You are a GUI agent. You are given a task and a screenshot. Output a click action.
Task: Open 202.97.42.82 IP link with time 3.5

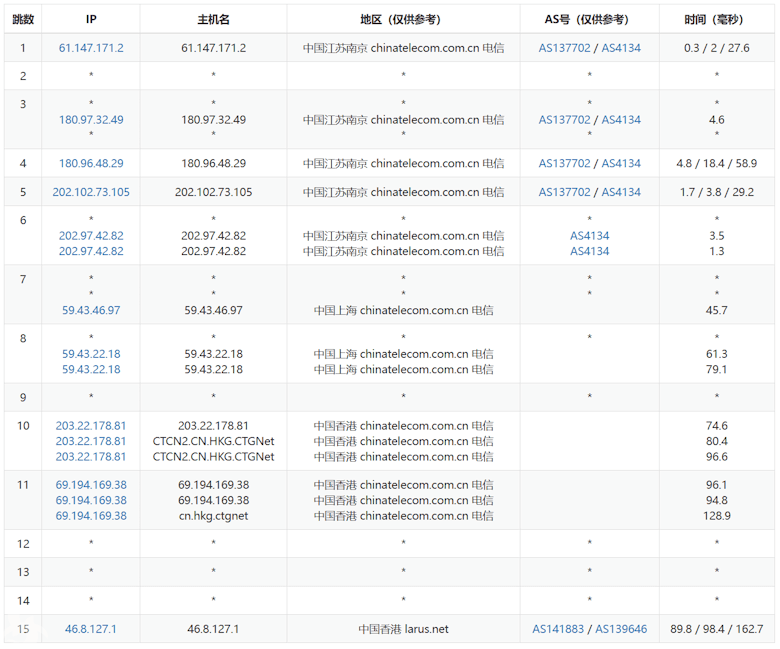pos(91,235)
